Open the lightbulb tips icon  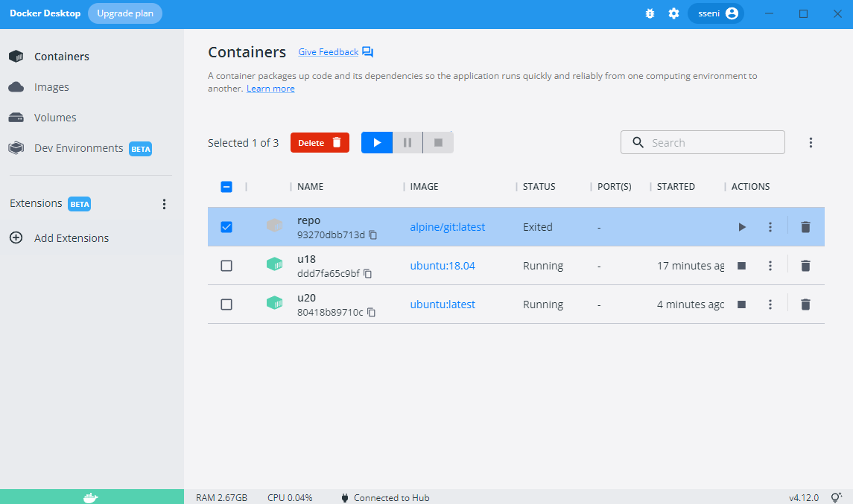pyautogui.click(x=837, y=497)
